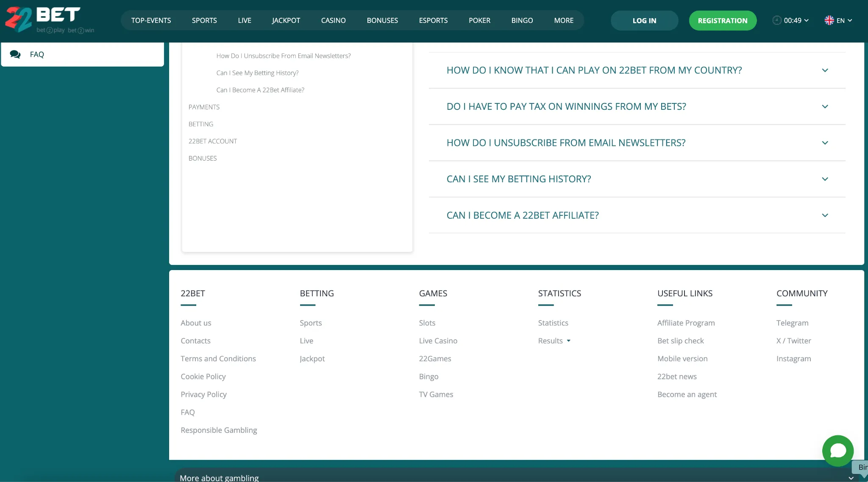This screenshot has height=482, width=868.
Task: Open the LIVE betting menu
Action: (245, 20)
